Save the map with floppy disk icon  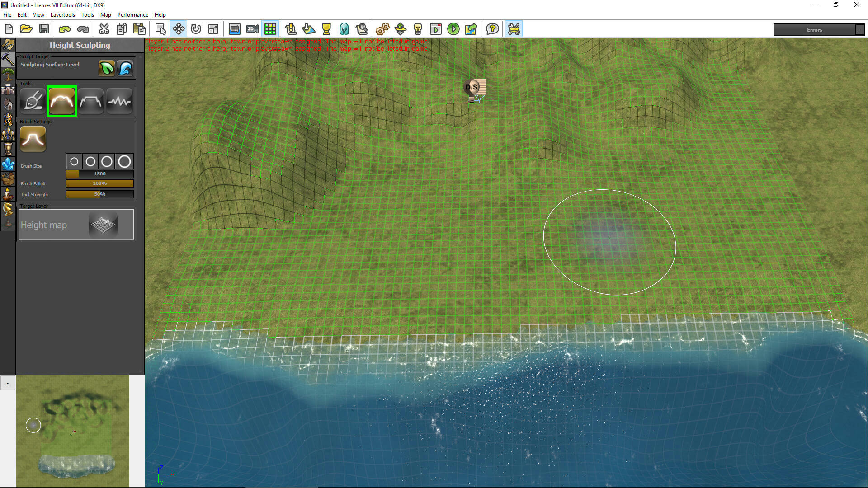[x=44, y=29]
